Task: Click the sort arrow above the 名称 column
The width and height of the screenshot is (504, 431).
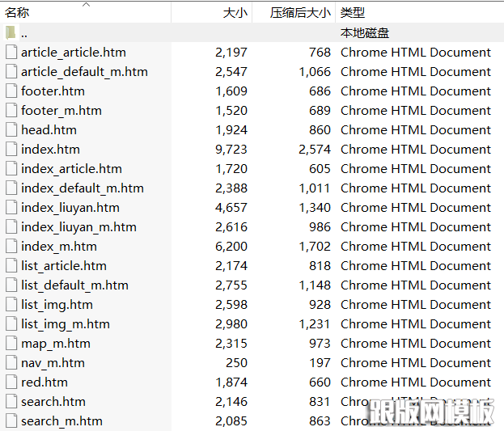Action: coord(87,4)
